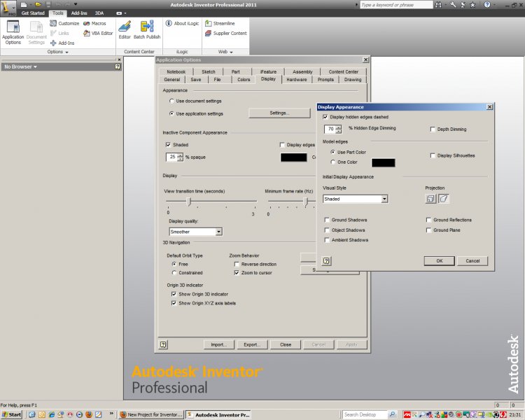Click the Windows Start button

coord(11,414)
